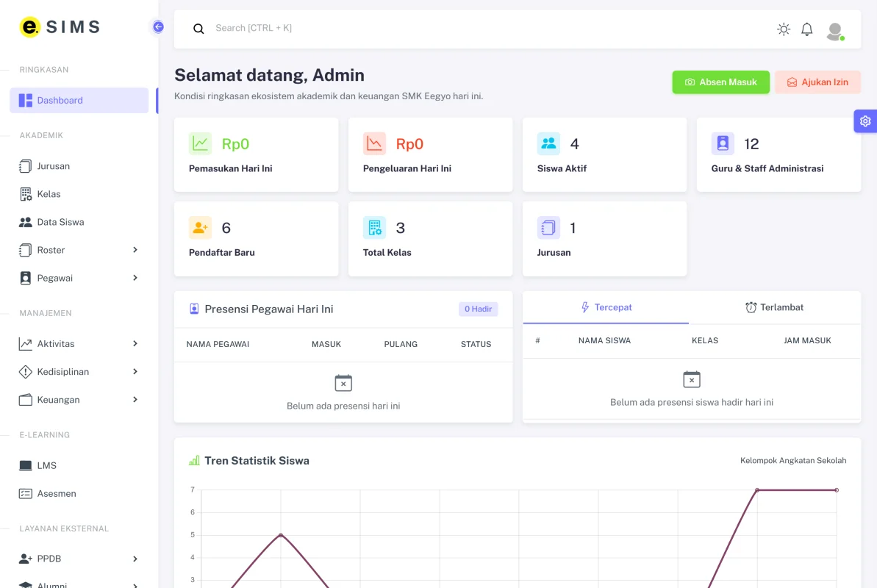Open the settings gear panel
This screenshot has height=588, width=877.
[865, 121]
